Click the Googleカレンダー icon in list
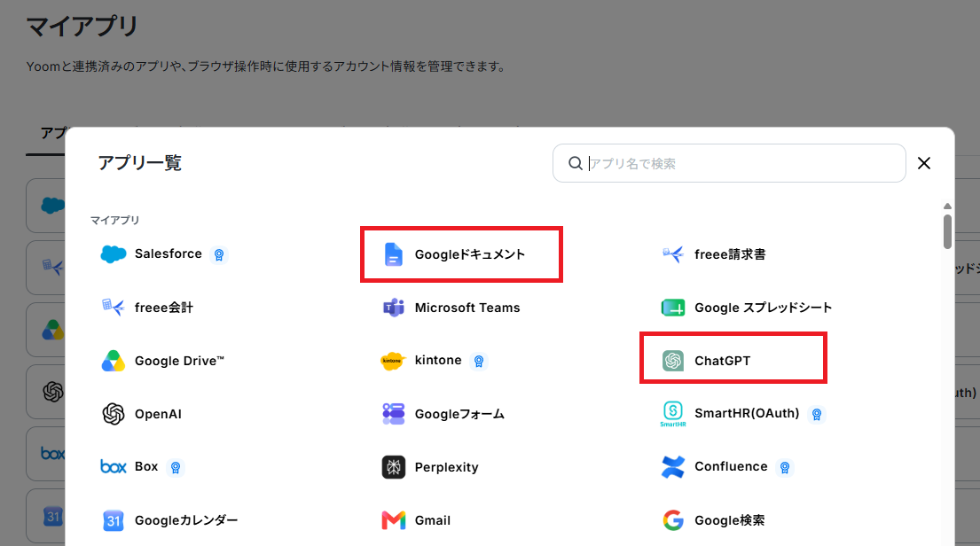 pyautogui.click(x=114, y=520)
